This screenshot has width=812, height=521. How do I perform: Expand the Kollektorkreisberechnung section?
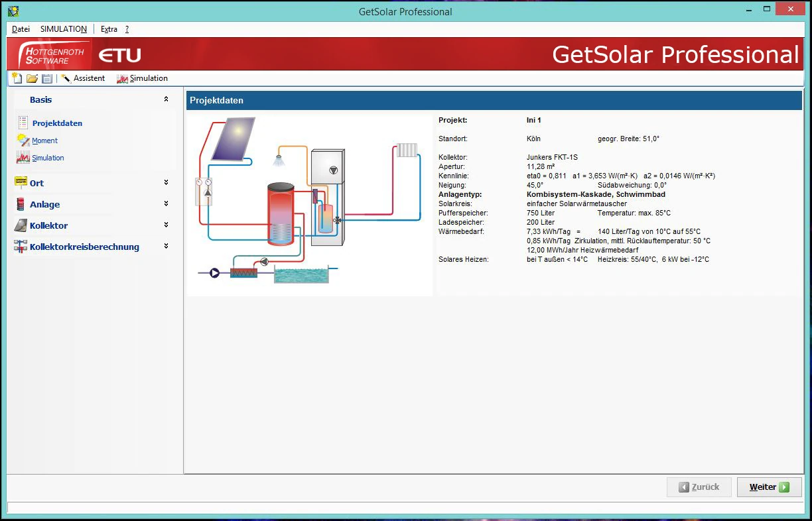point(166,246)
